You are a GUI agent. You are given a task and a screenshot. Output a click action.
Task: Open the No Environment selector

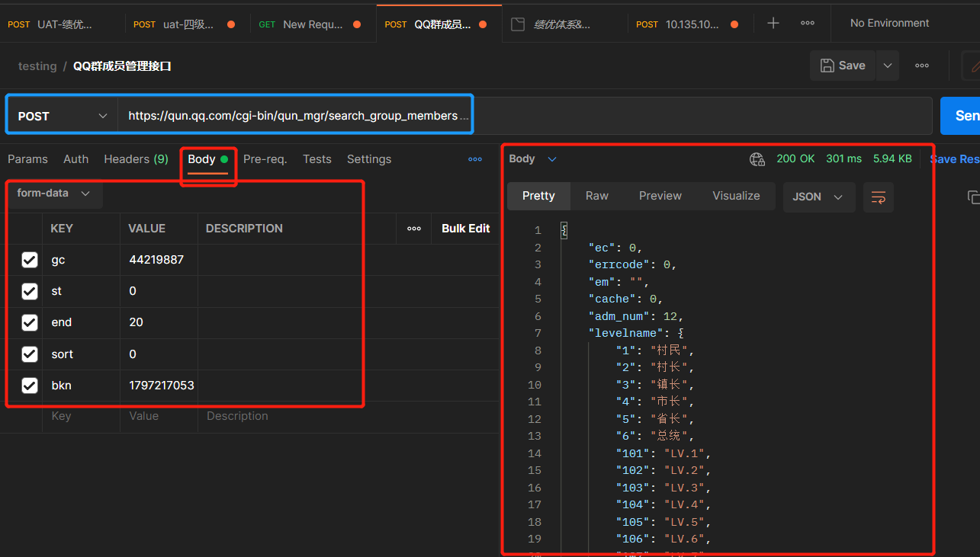pyautogui.click(x=889, y=24)
